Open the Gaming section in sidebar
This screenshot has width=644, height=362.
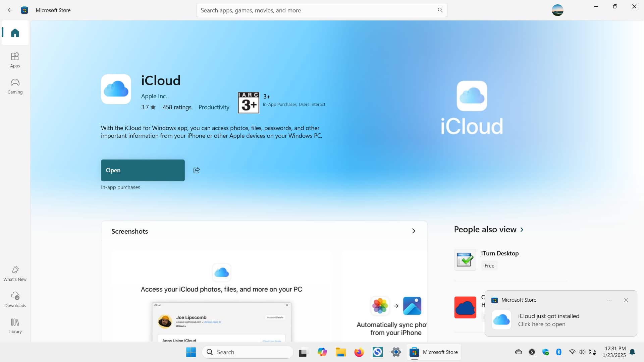[x=15, y=86]
